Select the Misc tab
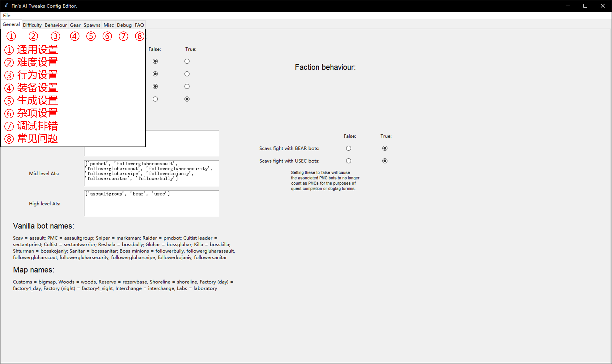 [x=108, y=25]
